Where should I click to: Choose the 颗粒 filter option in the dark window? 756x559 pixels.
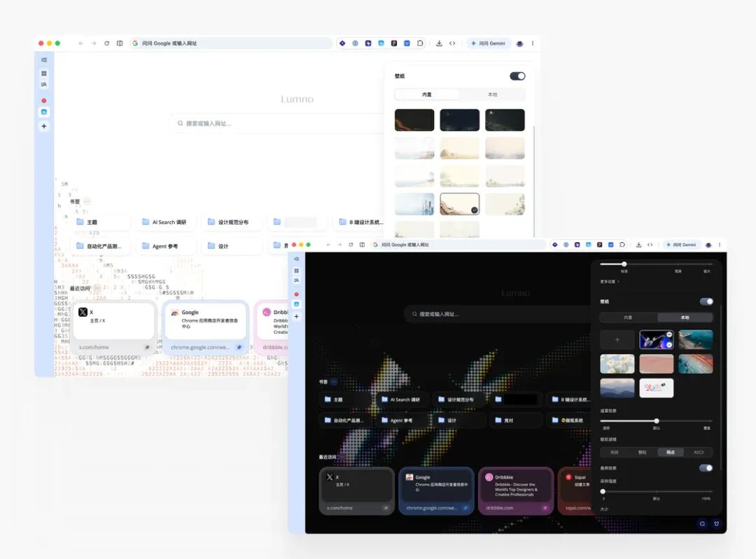click(x=642, y=453)
